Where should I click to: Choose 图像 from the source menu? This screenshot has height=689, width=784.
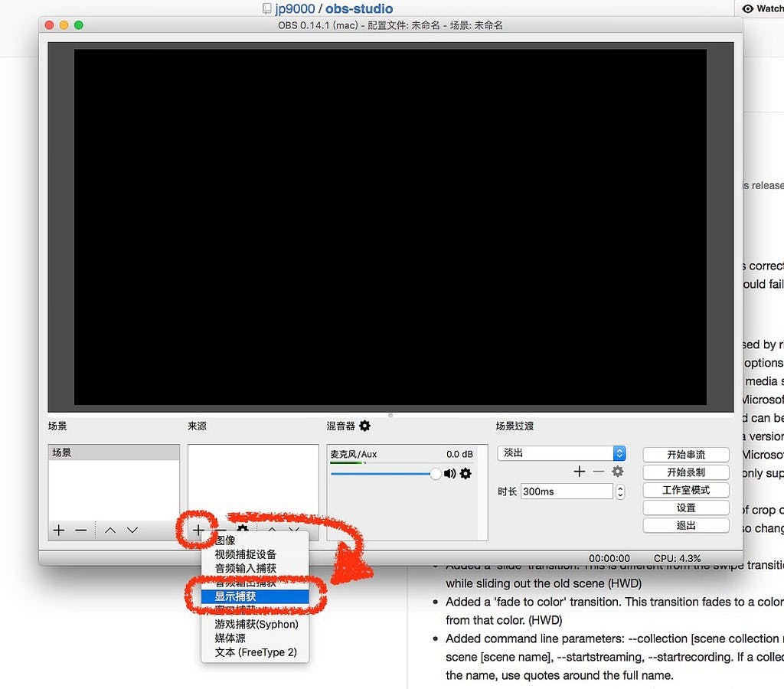[255, 540]
